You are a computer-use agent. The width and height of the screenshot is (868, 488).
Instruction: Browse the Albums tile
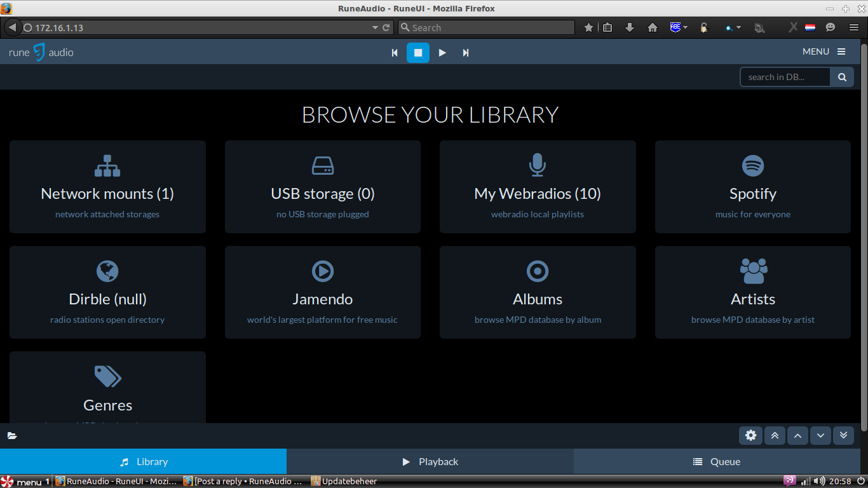(538, 292)
